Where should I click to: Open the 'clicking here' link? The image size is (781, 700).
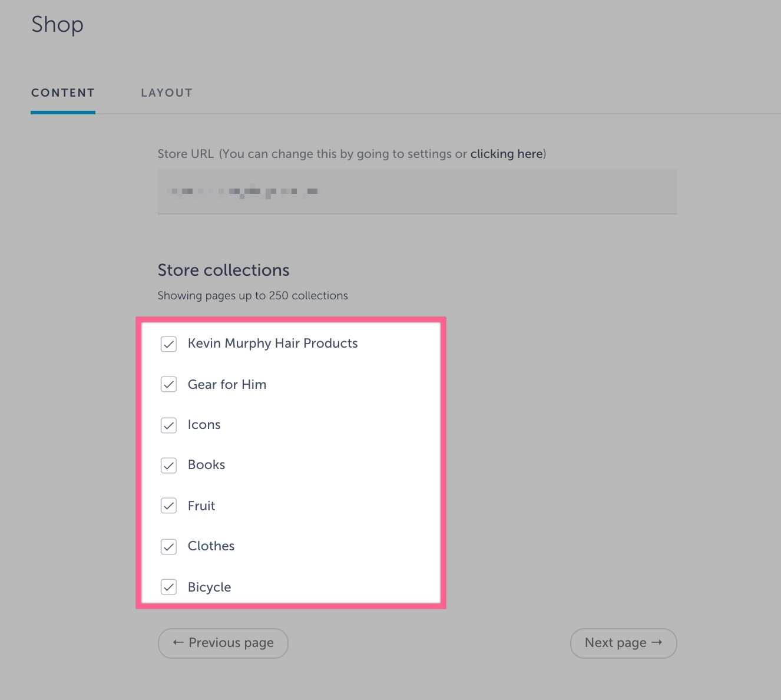[507, 154]
